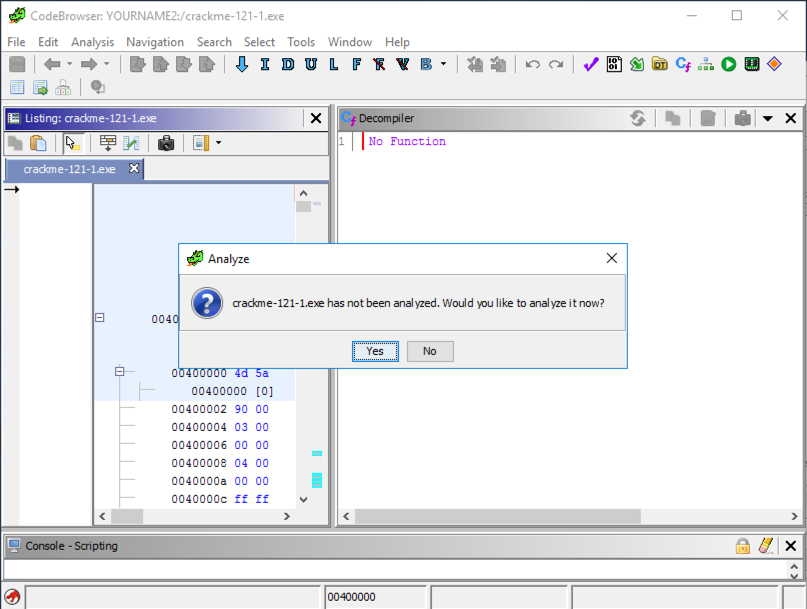Click the speech bubble icon in second toolbar row
The height and width of the screenshot is (609, 807).
point(98,87)
